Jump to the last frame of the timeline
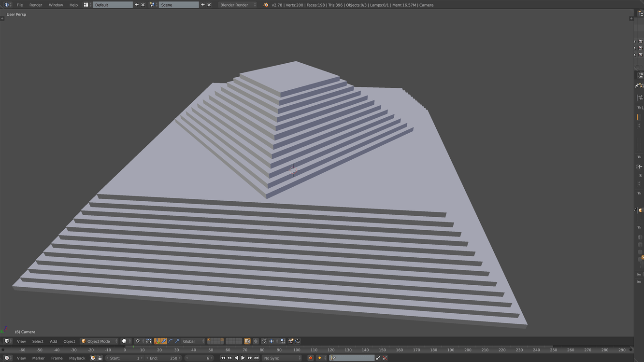Image resolution: width=644 pixels, height=362 pixels. (x=257, y=358)
